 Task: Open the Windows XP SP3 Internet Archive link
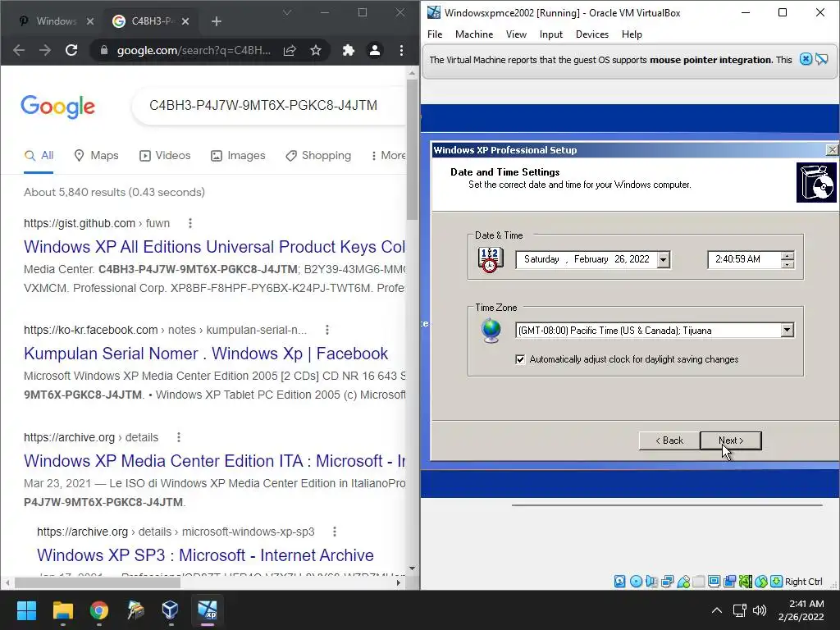(205, 555)
